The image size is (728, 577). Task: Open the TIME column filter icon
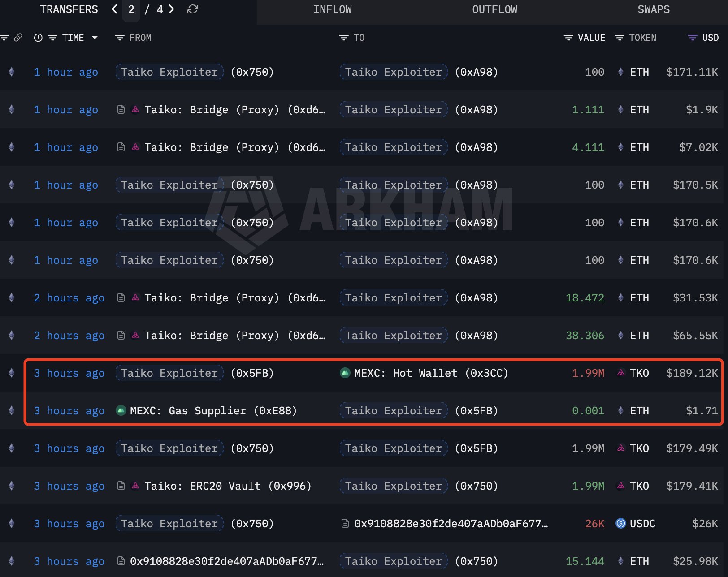[x=52, y=38]
